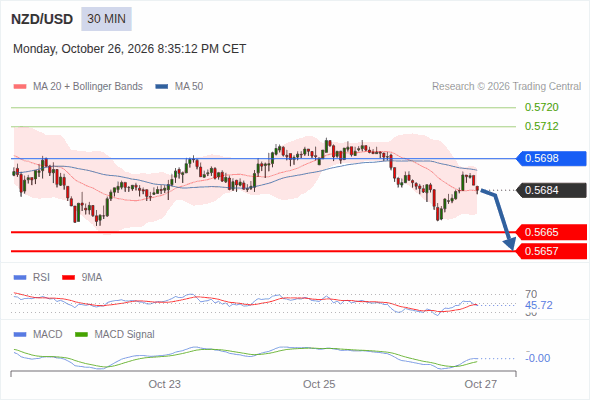The width and height of the screenshot is (590, 400).
Task: Click the 0.5720 resistance level label
Action: point(541,107)
